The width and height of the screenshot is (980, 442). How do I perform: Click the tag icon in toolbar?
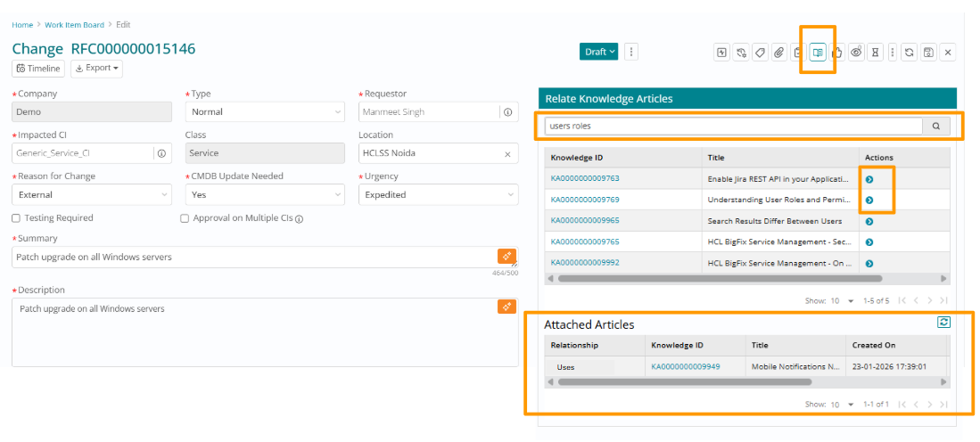click(x=760, y=53)
